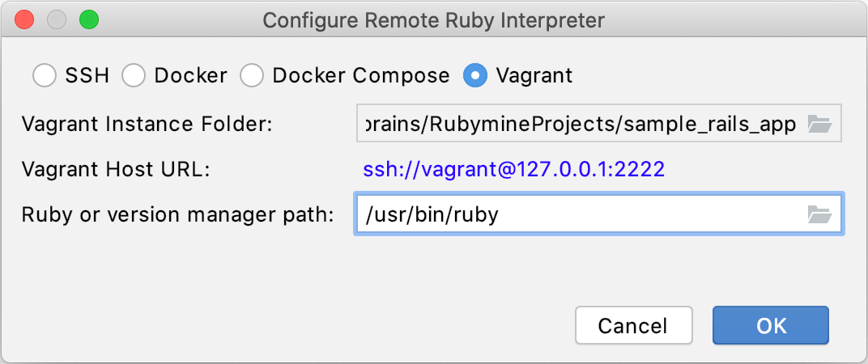Click the green zoom window button
The image size is (868, 364).
click(x=88, y=19)
